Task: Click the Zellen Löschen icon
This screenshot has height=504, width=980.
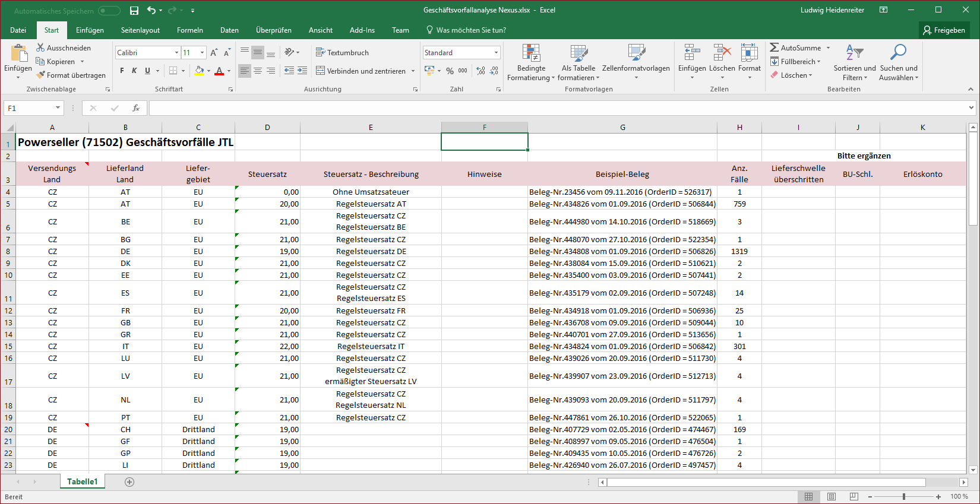Action: point(722,53)
